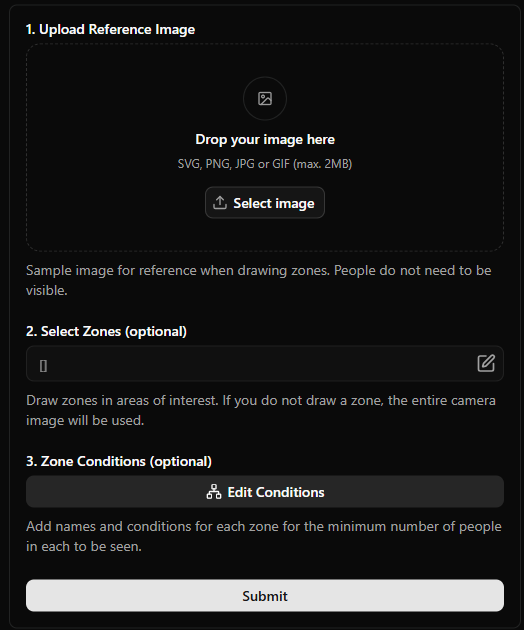The height and width of the screenshot is (630, 524).
Task: Click the hierarchy icon next to Edit Conditions
Action: 214,492
